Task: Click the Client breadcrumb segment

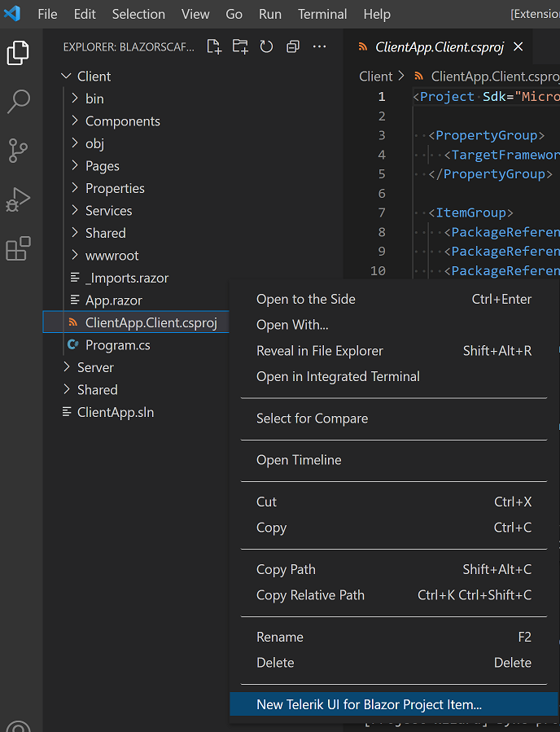Action: (376, 76)
